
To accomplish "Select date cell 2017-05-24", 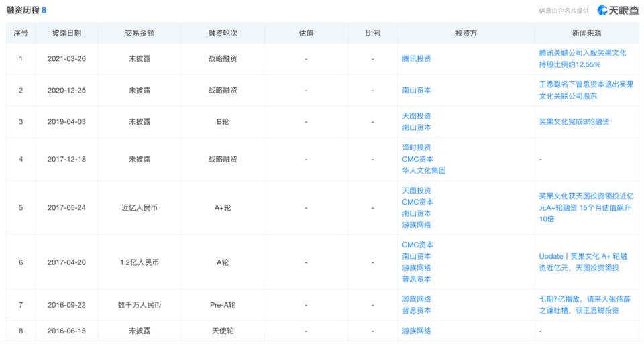I will [66, 208].
